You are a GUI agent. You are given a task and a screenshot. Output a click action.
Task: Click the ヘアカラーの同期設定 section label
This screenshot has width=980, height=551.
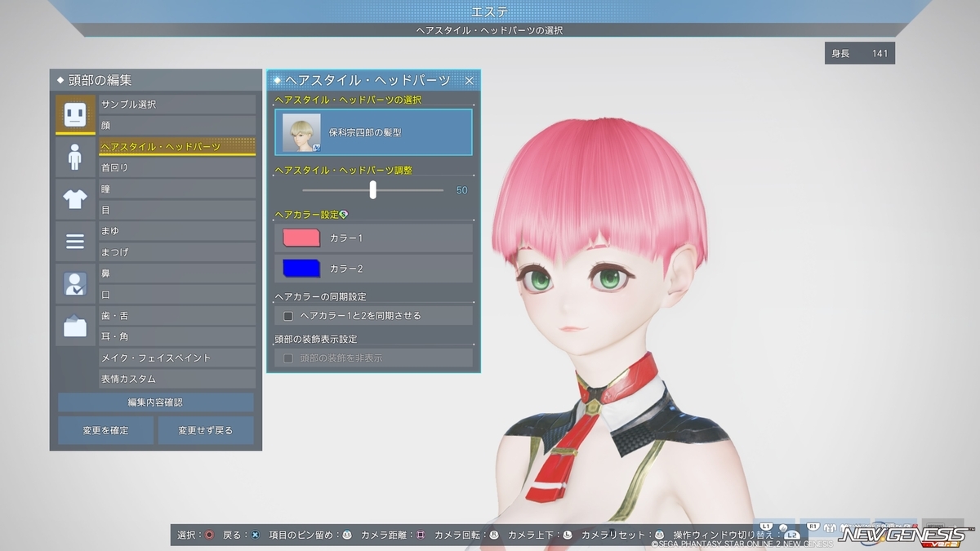(320, 296)
